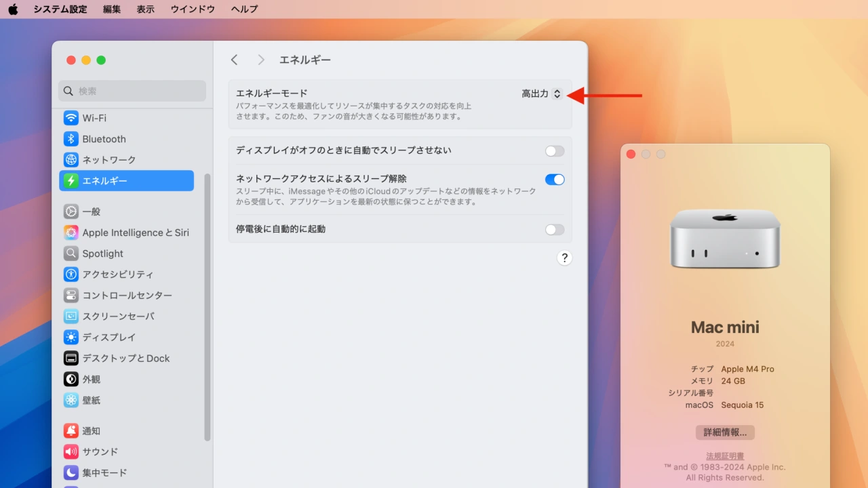Viewport: 868px width, 488px height.
Task: Click the Bluetooth icon in the sidebar
Action: pyautogui.click(x=71, y=139)
